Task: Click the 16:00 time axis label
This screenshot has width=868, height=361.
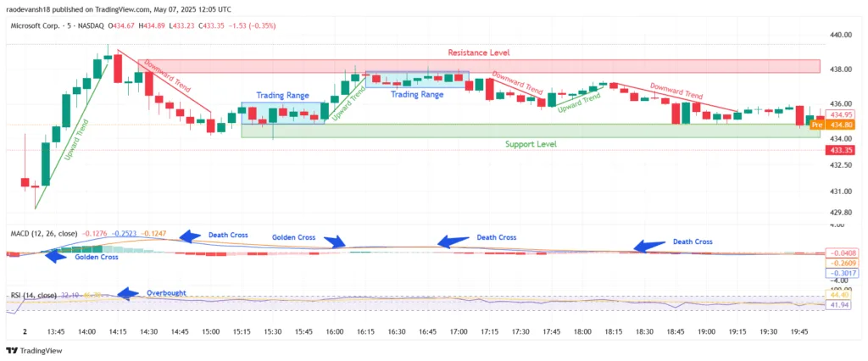Action: [x=335, y=331]
